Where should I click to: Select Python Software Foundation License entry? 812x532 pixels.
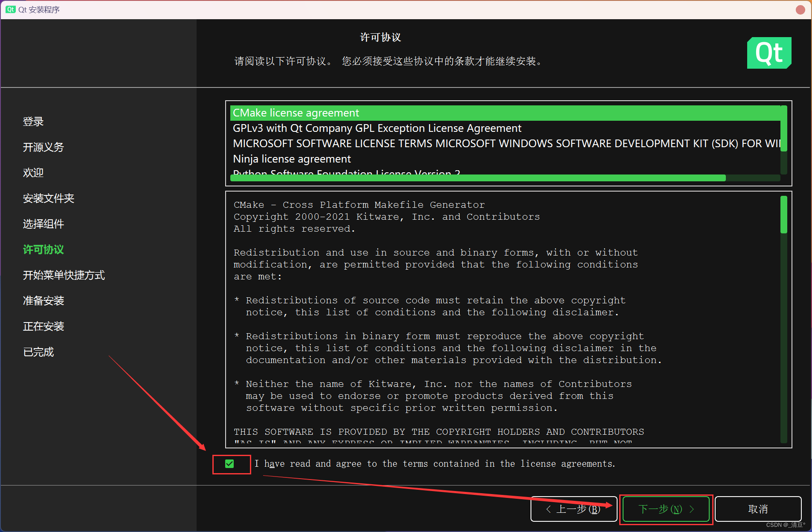pos(505,171)
